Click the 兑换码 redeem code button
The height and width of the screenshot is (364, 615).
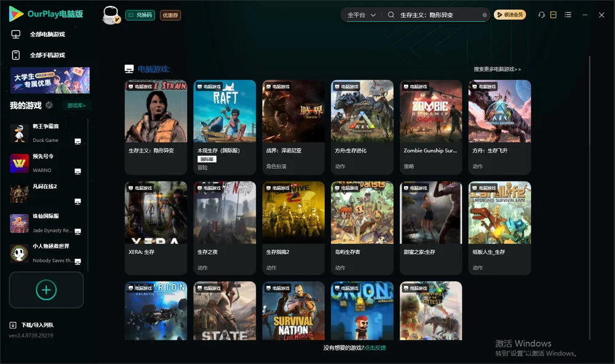tap(140, 15)
